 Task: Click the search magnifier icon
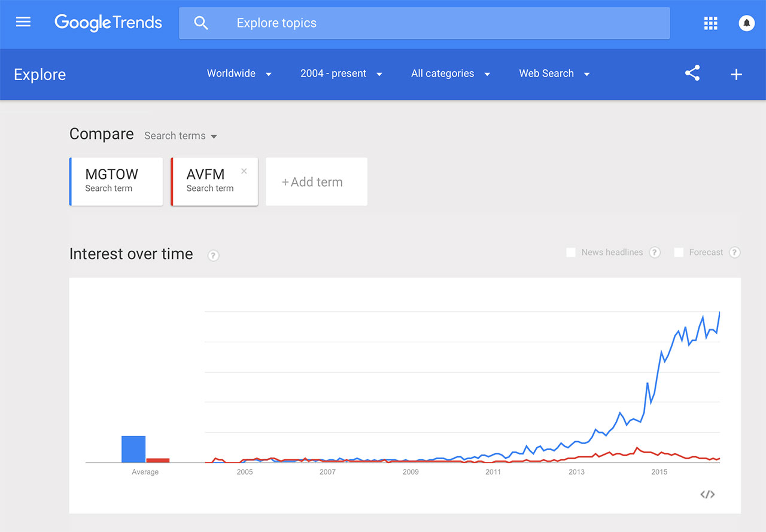201,23
